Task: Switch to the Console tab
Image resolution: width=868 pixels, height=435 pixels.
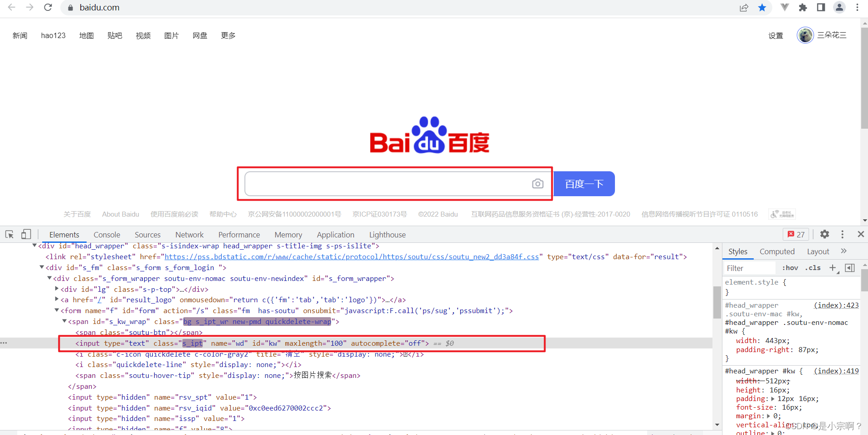Action: coord(107,235)
